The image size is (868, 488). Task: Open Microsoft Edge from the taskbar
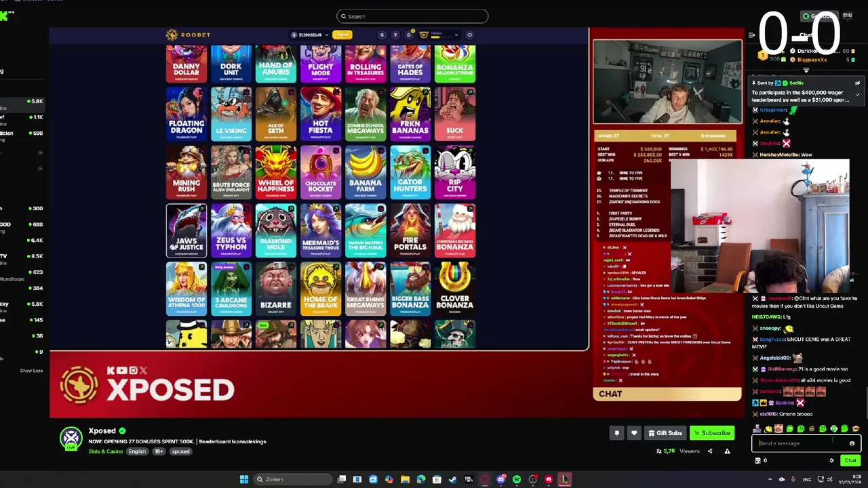(420, 479)
